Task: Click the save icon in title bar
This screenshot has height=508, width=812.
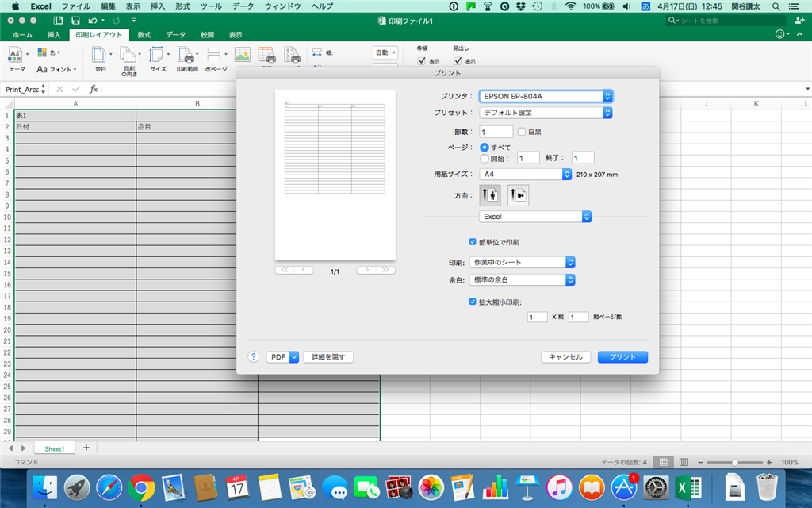Action: pyautogui.click(x=75, y=20)
